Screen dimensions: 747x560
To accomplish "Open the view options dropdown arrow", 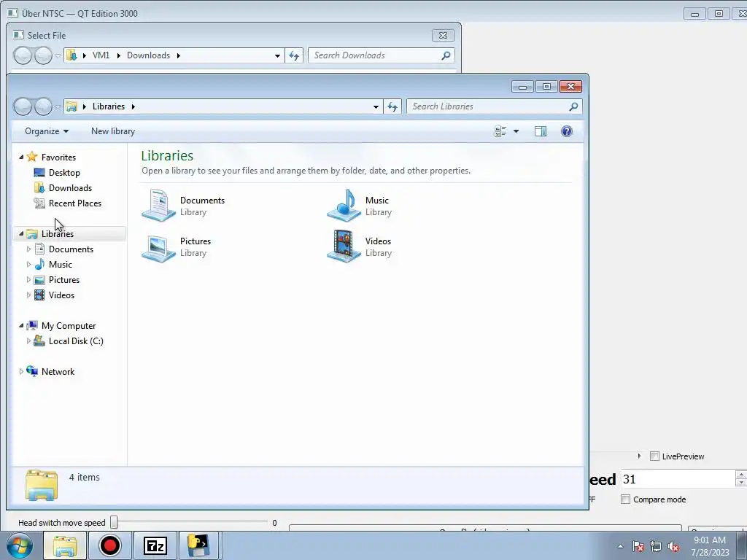I will coord(516,131).
